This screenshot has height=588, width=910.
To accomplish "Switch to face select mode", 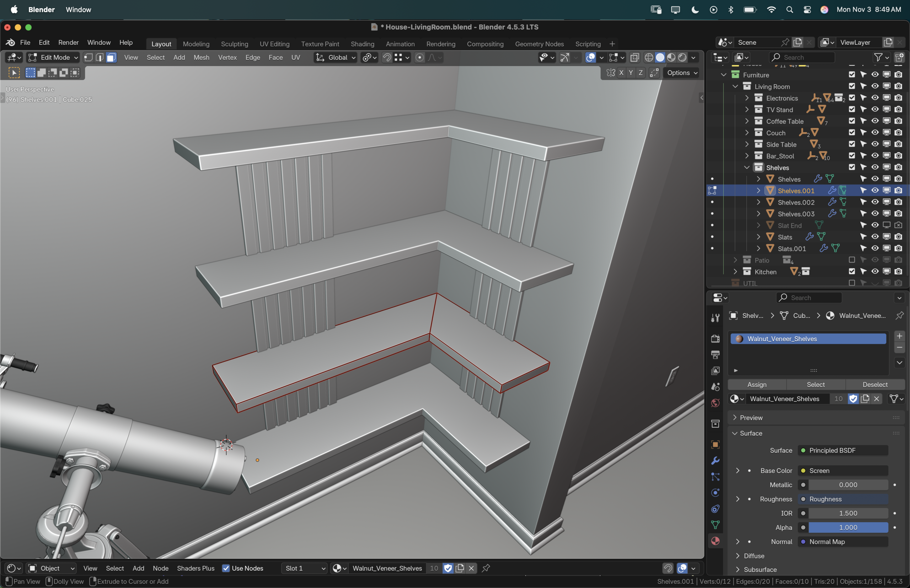I will 111,57.
